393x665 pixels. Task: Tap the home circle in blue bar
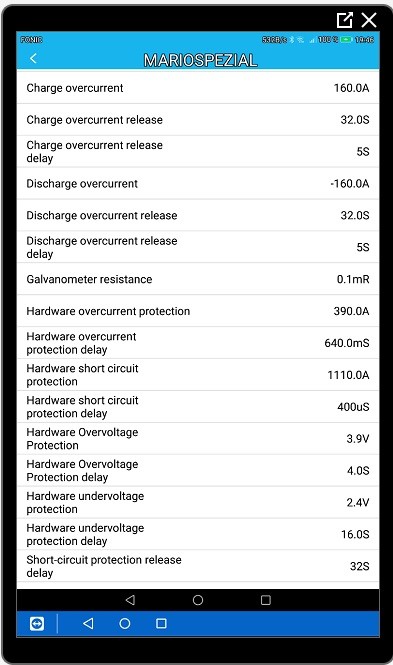[x=125, y=623]
